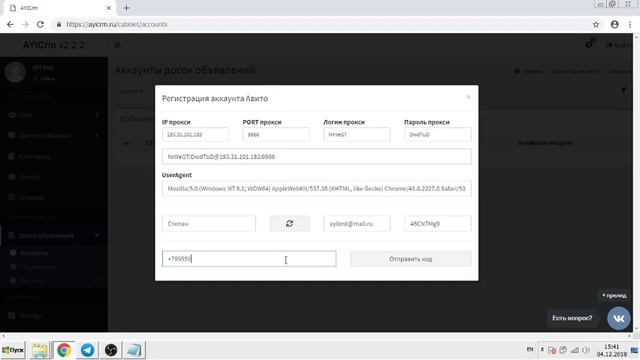Open Аккаунты submenu item in sidebar
Viewport: 640px width, 360px height.
pos(34,253)
